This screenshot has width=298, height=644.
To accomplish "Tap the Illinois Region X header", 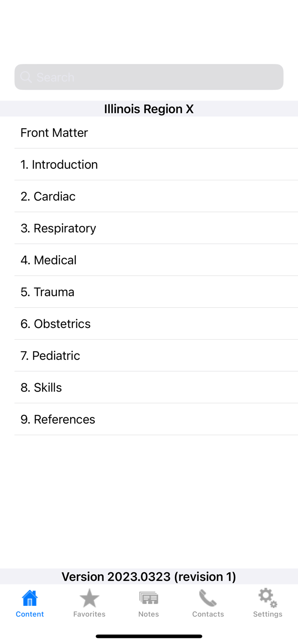I will [149, 109].
